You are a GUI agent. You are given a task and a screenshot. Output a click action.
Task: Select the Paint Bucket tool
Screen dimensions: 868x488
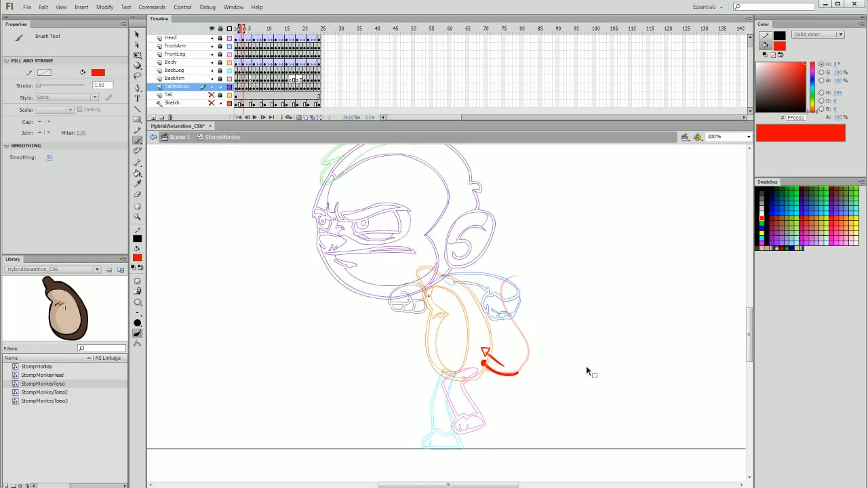[138, 173]
